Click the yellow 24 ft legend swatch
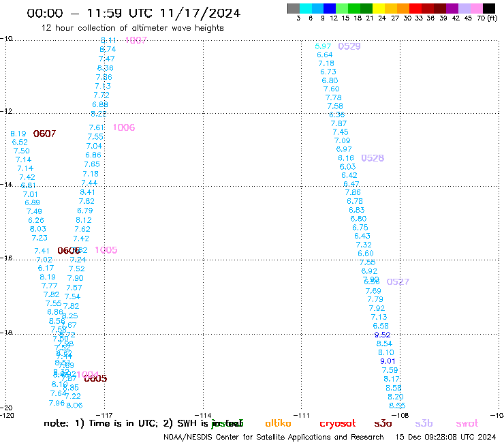 (x=379, y=8)
